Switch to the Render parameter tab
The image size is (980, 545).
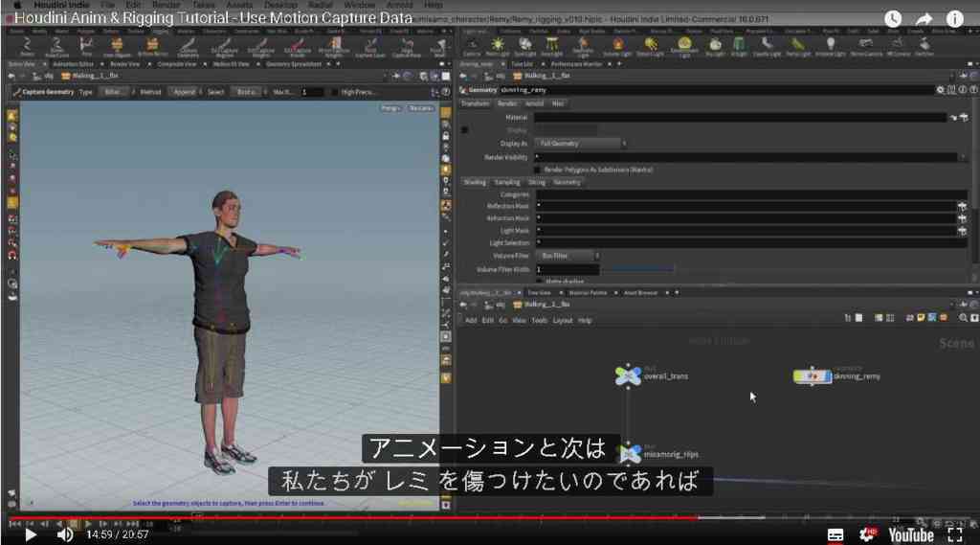(x=507, y=103)
